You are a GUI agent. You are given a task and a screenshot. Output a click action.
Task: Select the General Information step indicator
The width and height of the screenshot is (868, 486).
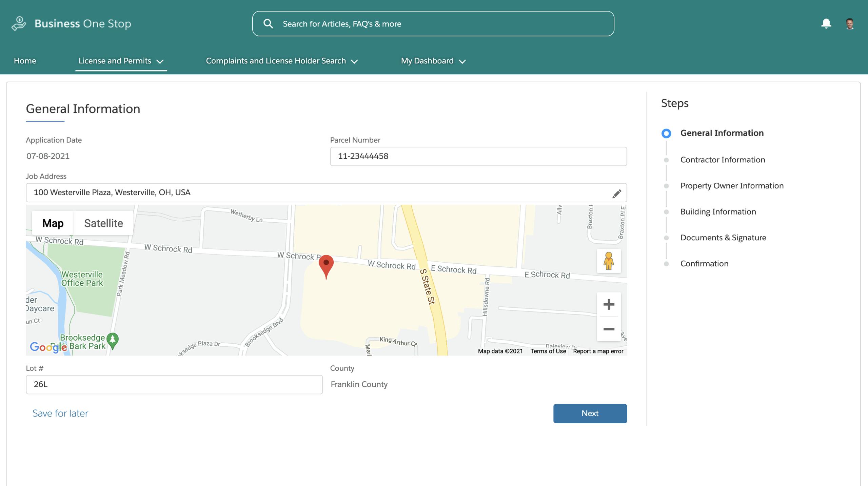coord(666,133)
